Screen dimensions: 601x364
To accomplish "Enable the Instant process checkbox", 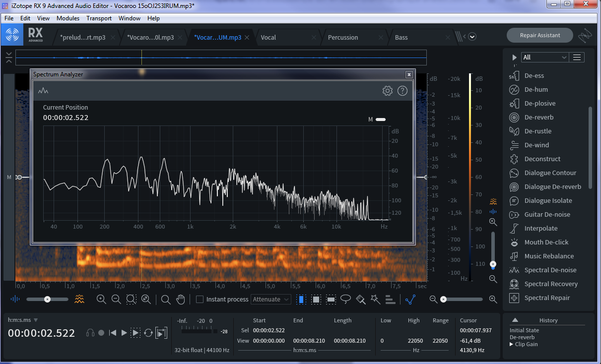I will tap(200, 300).
